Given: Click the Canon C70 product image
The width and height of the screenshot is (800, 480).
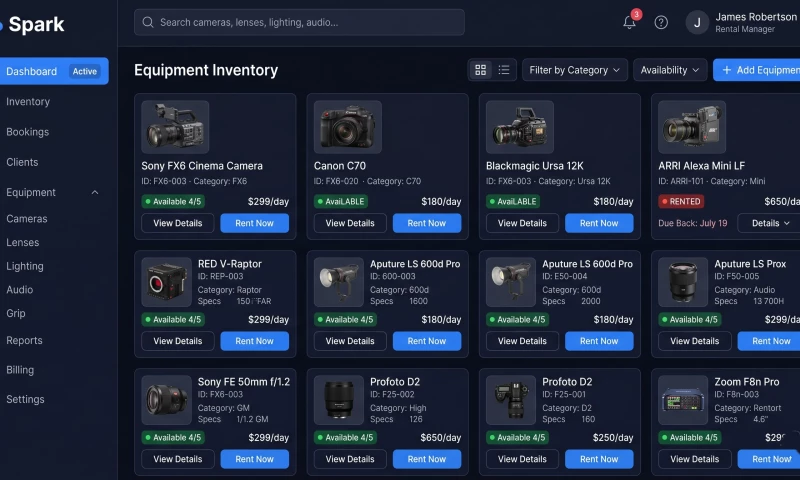Looking at the screenshot, I should 347,127.
